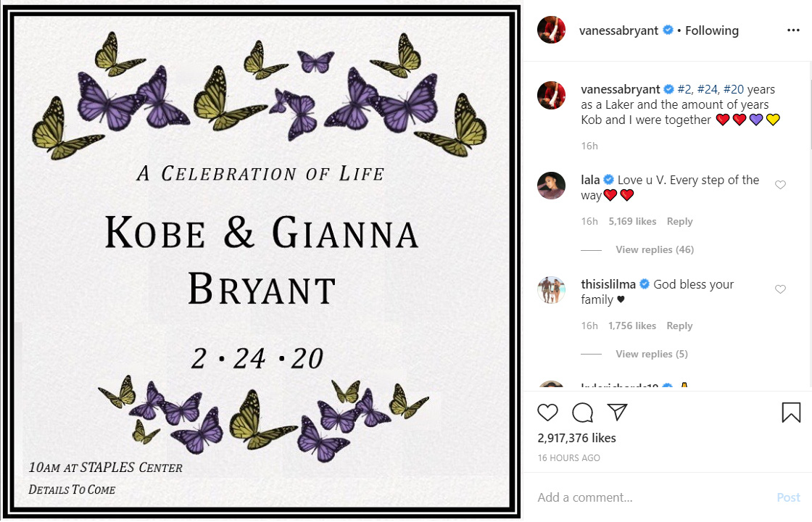View the 2,917,376 likes list
Viewport: 812px width, 522px height.
576,438
